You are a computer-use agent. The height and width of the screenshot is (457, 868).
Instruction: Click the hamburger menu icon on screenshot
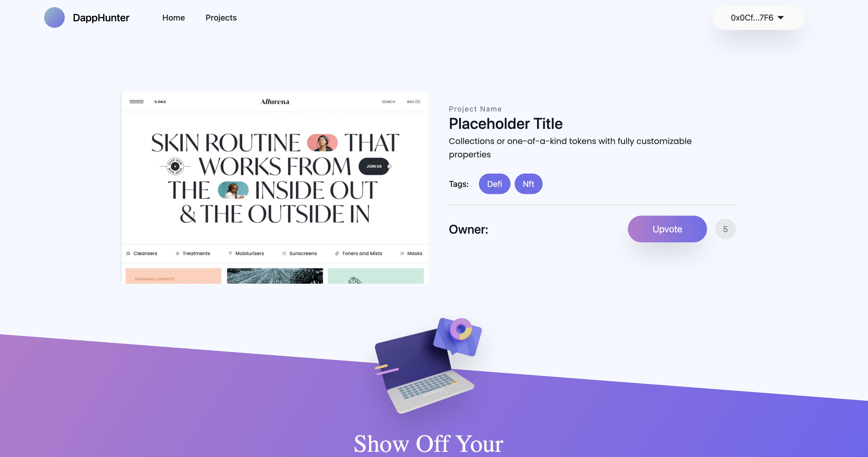[136, 102]
